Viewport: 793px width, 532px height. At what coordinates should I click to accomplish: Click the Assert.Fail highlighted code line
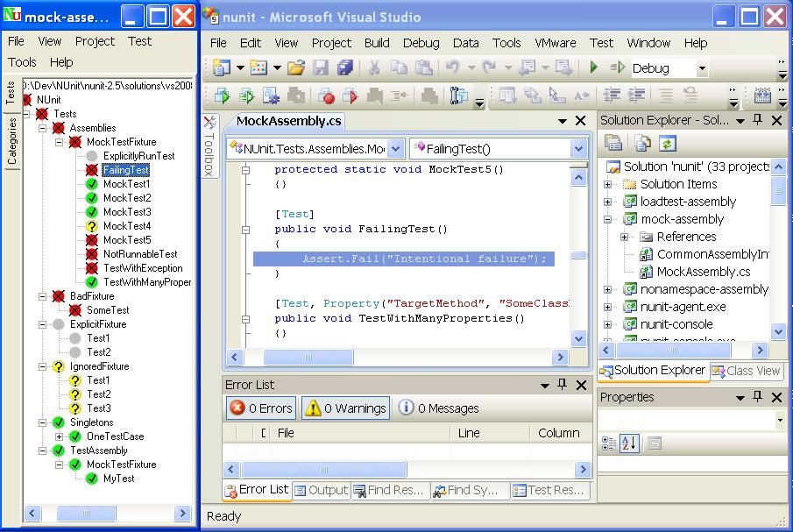(404, 259)
